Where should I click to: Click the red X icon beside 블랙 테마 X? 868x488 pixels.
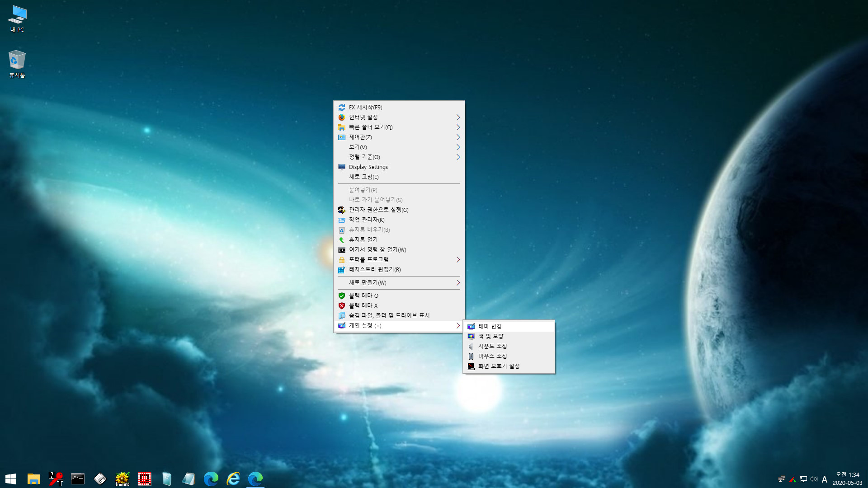click(342, 306)
